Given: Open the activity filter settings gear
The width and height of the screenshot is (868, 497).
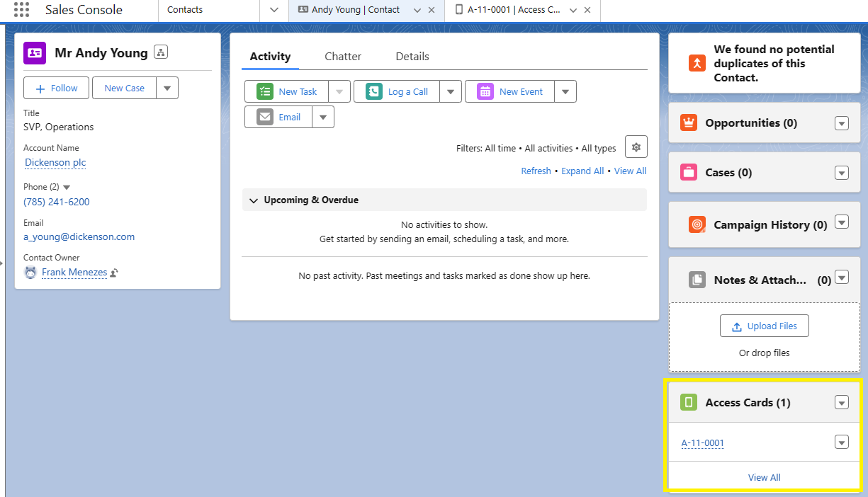Looking at the screenshot, I should [636, 147].
